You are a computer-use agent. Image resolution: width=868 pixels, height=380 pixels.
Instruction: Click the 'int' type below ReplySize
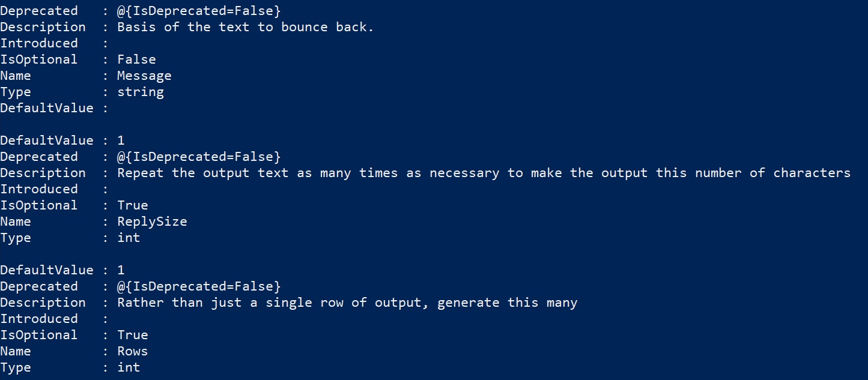(x=129, y=238)
